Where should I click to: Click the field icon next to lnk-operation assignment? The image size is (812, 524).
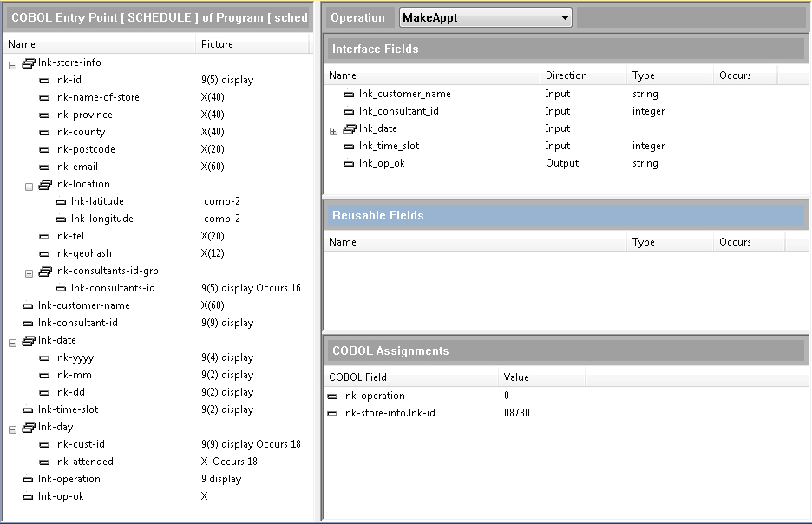333,396
